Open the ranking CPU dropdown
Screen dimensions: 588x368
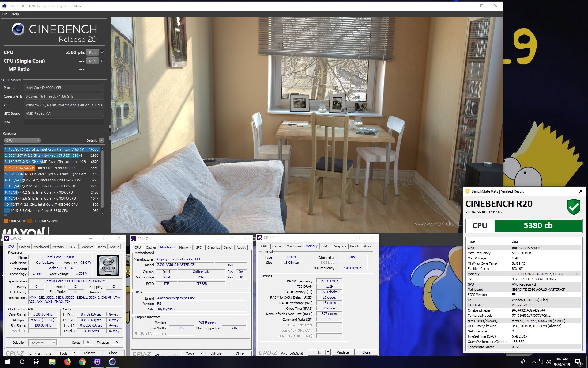click(x=22, y=140)
